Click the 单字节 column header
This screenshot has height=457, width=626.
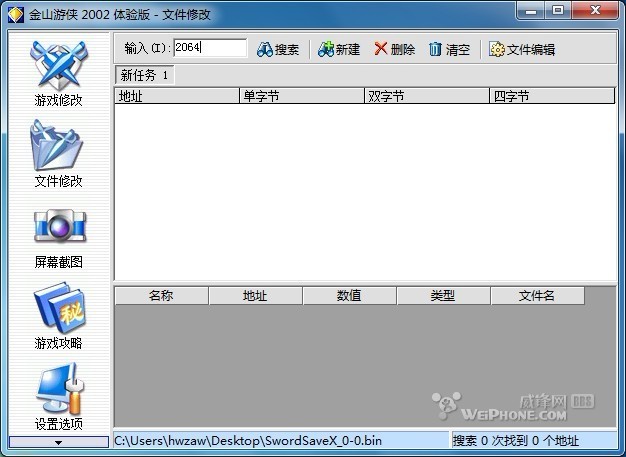click(302, 96)
